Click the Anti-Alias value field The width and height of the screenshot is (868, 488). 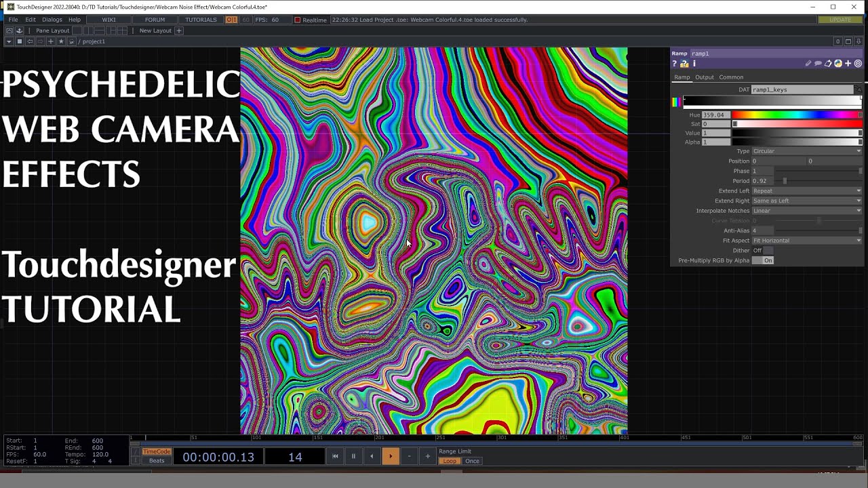[x=762, y=230]
